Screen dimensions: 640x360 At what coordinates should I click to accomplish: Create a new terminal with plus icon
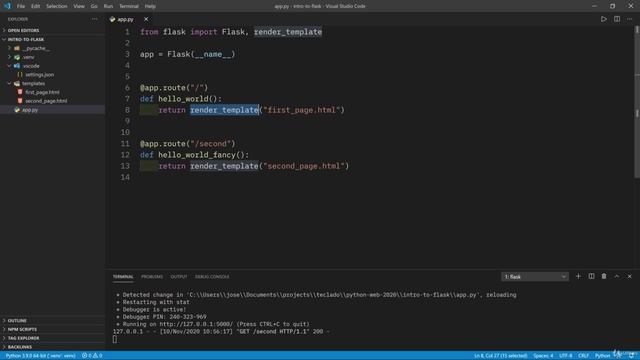tap(578, 276)
